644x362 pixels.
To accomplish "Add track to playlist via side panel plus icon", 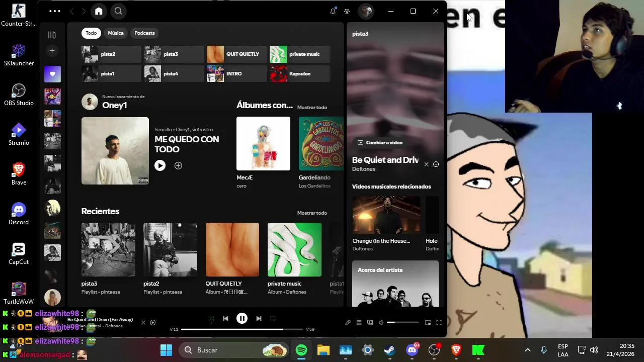I will 436,164.
